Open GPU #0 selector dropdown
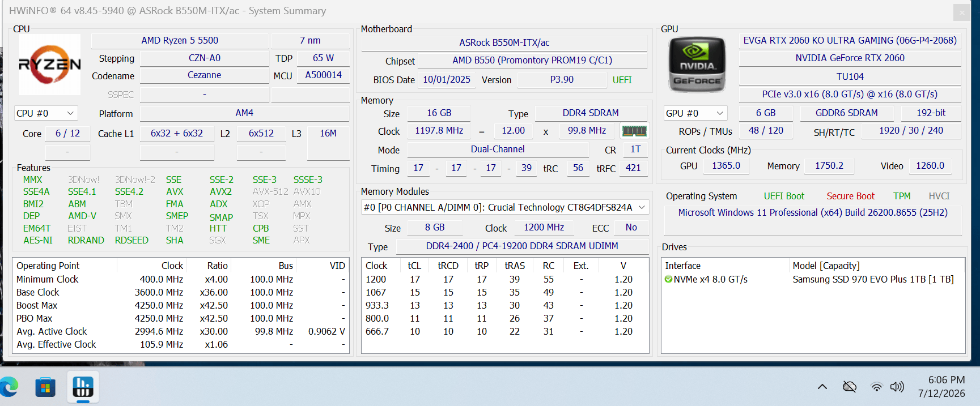 [x=695, y=113]
